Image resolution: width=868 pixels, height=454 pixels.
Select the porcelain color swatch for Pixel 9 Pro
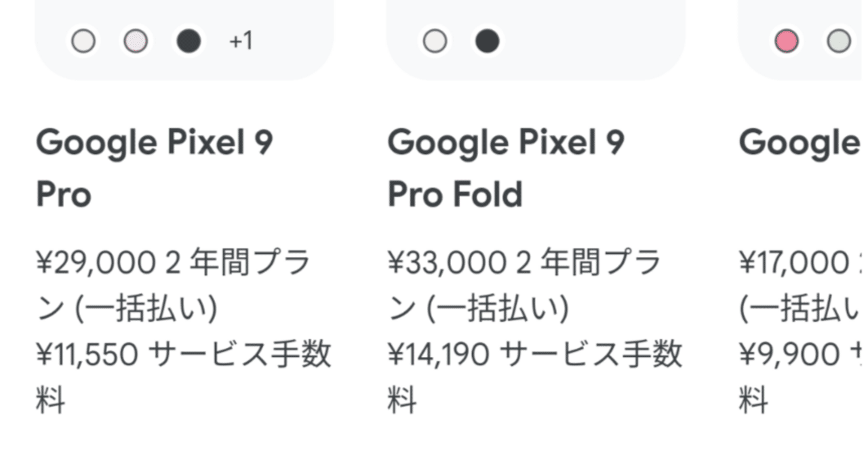point(83,41)
